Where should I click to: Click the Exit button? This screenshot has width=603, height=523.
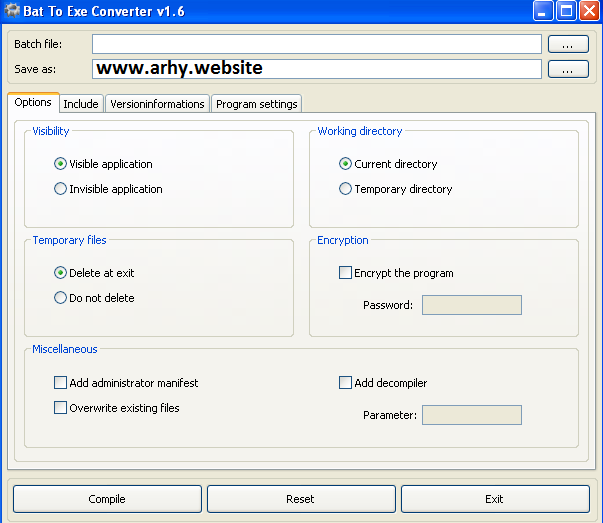495,499
